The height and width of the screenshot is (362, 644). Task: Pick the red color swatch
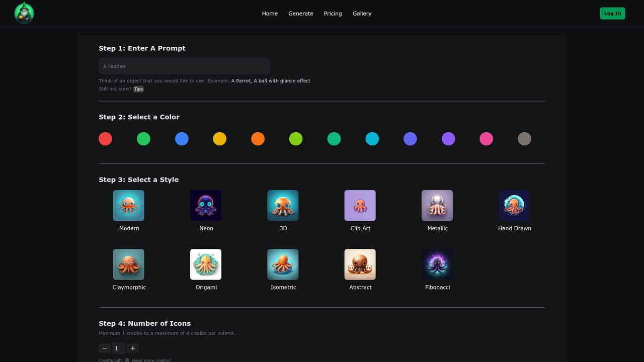coord(105,139)
